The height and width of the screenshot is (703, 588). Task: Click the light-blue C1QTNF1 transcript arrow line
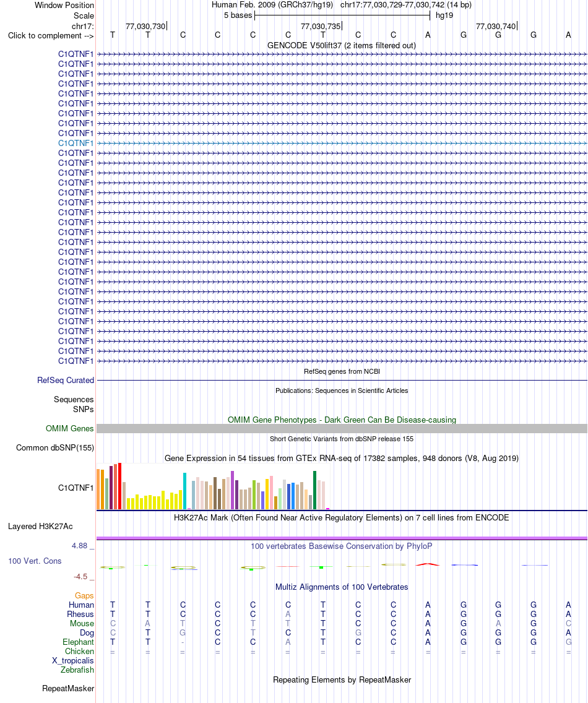click(342, 144)
